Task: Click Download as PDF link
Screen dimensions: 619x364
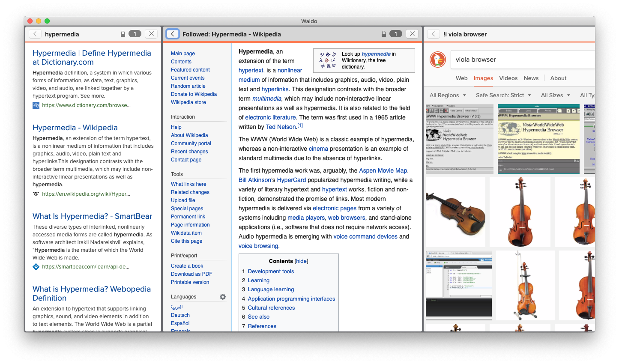Action: pyautogui.click(x=191, y=274)
